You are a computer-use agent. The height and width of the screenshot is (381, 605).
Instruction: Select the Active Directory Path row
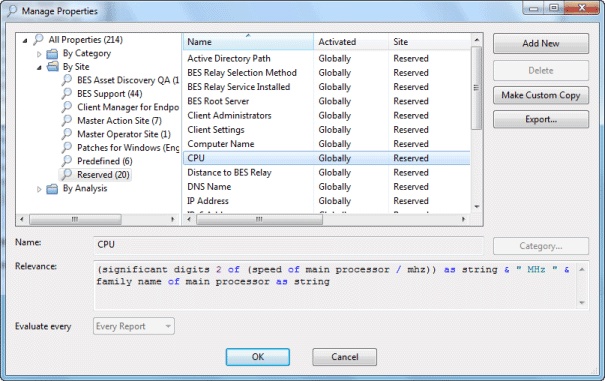326,59
